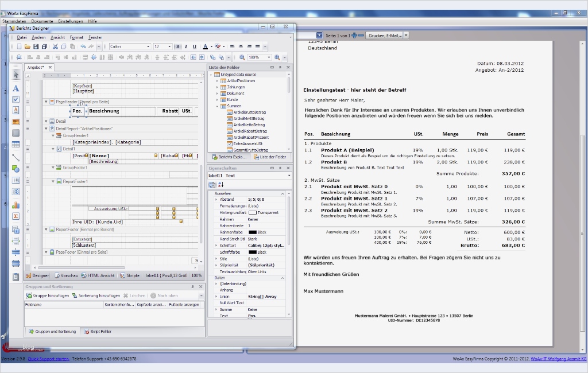Select the ArtikelNettoBetrag field in list
Viewport: 588px width, 373px height.
249,125
